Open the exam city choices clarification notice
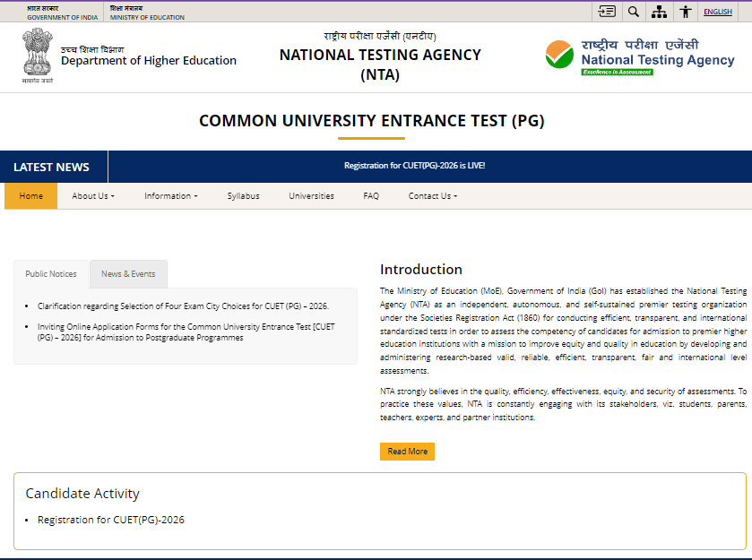Viewport: 752px width, 560px height. (180, 305)
